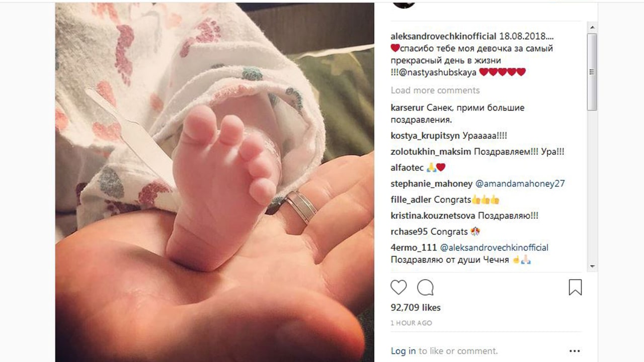644x362 pixels.
Task: Click scrollbar down arrow in comments
Action: click(592, 266)
